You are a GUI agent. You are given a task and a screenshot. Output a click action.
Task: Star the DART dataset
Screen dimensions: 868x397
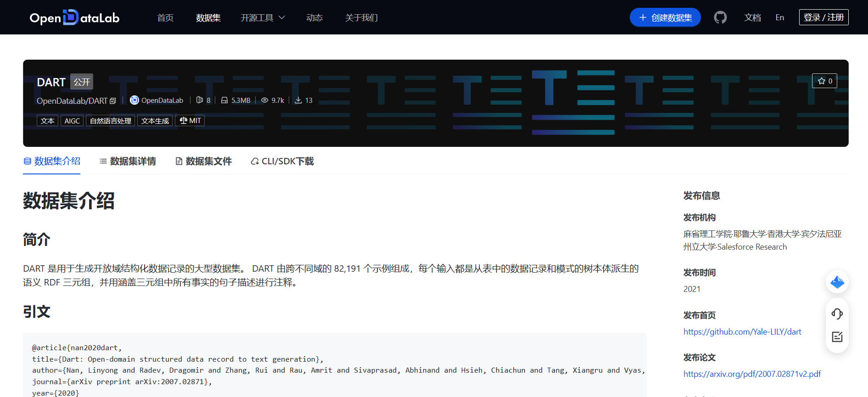pos(824,81)
